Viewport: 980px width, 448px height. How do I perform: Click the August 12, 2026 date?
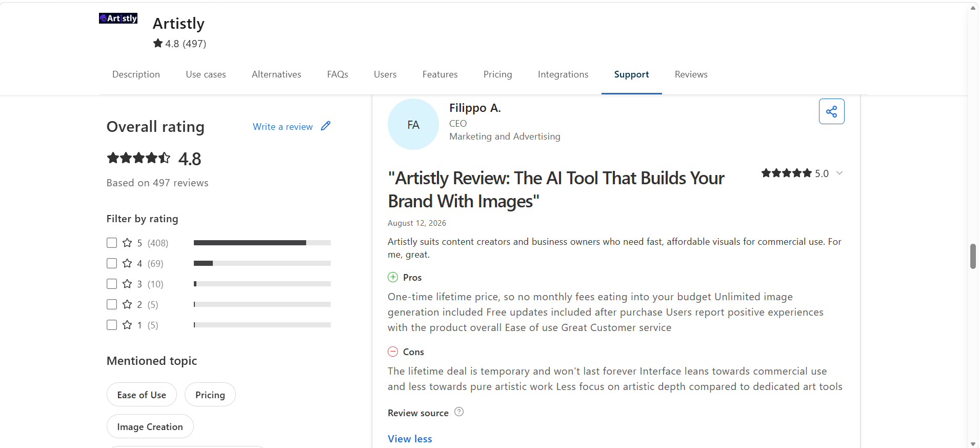pos(417,223)
